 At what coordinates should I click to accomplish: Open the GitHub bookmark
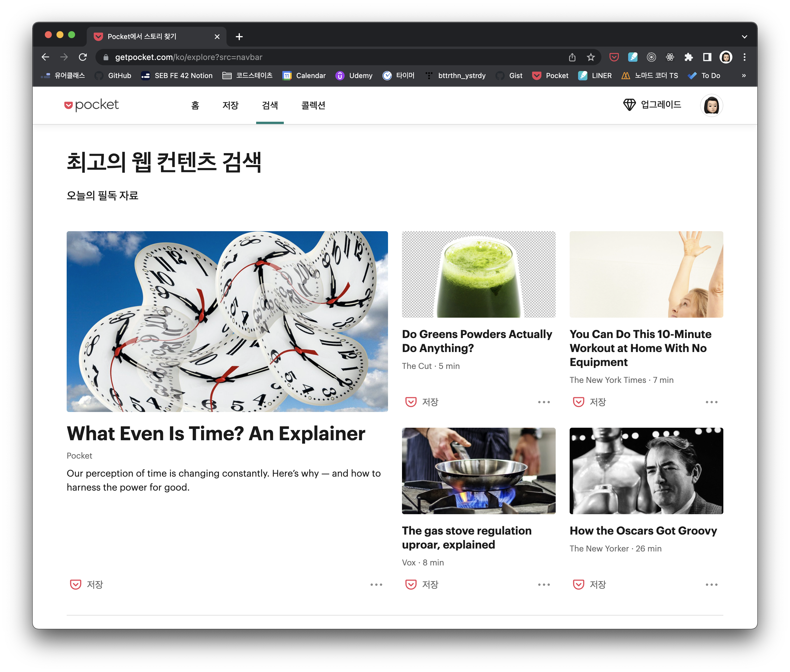click(113, 75)
